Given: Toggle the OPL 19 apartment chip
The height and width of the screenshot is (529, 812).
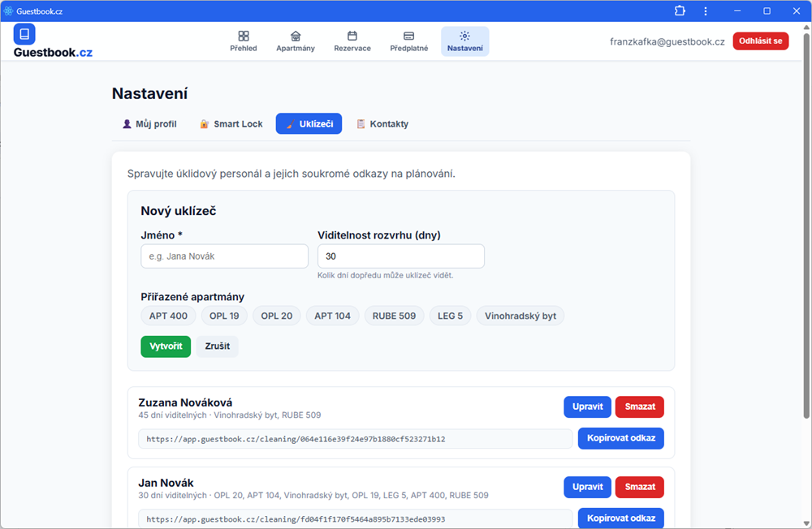Looking at the screenshot, I should coord(224,316).
